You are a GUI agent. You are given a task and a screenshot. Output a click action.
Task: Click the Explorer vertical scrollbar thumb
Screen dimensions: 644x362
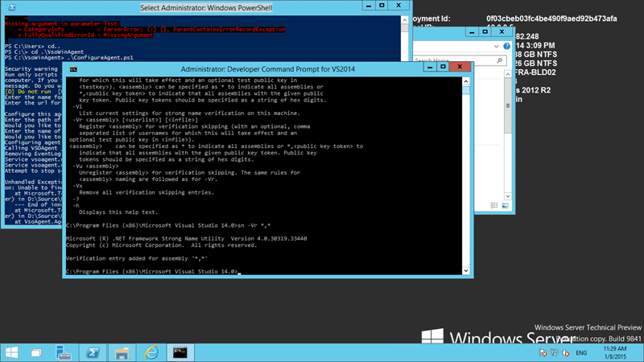[508, 105]
